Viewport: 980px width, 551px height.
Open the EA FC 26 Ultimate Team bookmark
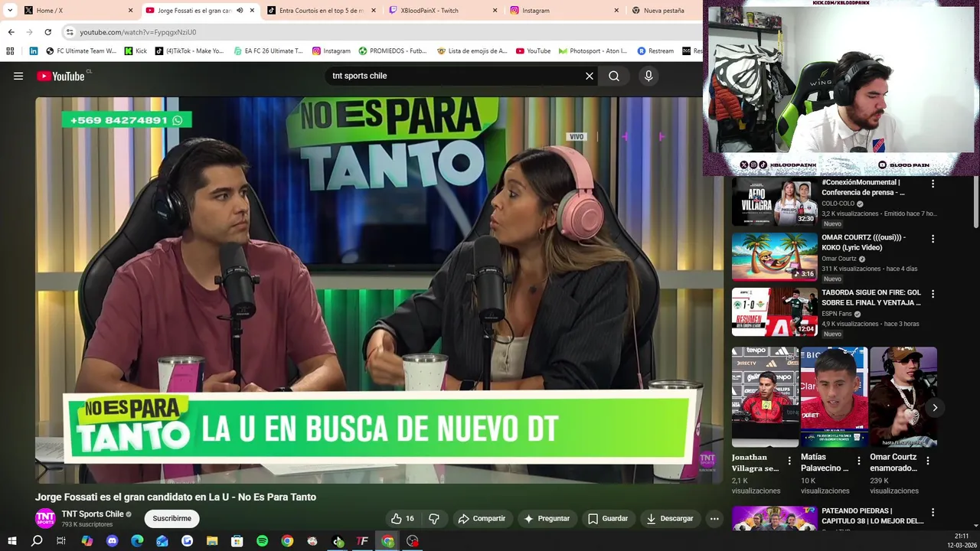pos(269,51)
